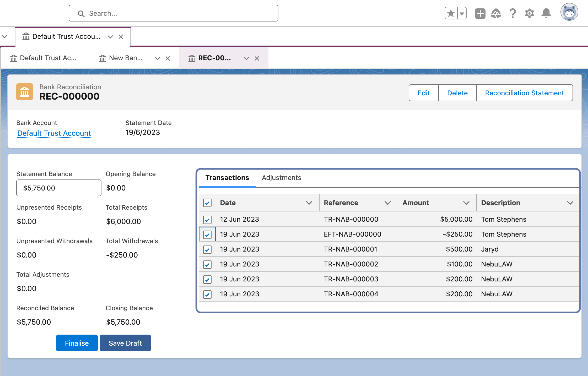The width and height of the screenshot is (588, 376).
Task: Open the Amount column menu chevron
Action: tap(466, 203)
